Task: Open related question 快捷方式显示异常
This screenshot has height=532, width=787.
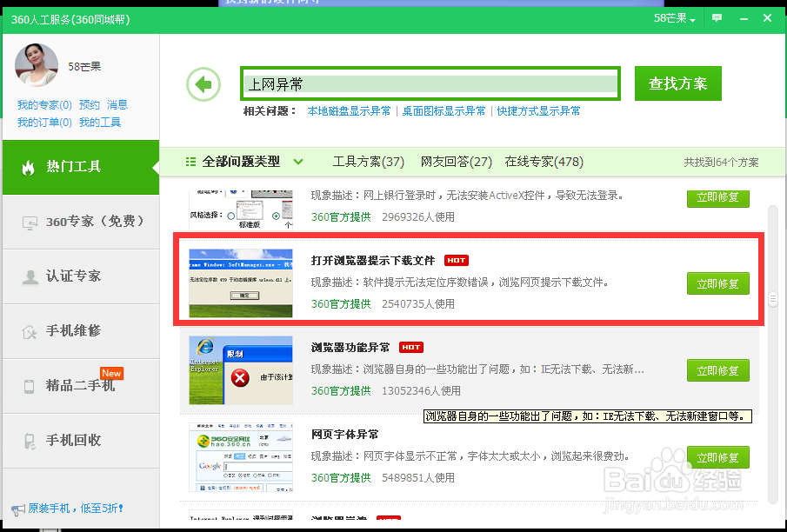Action: pos(538,111)
